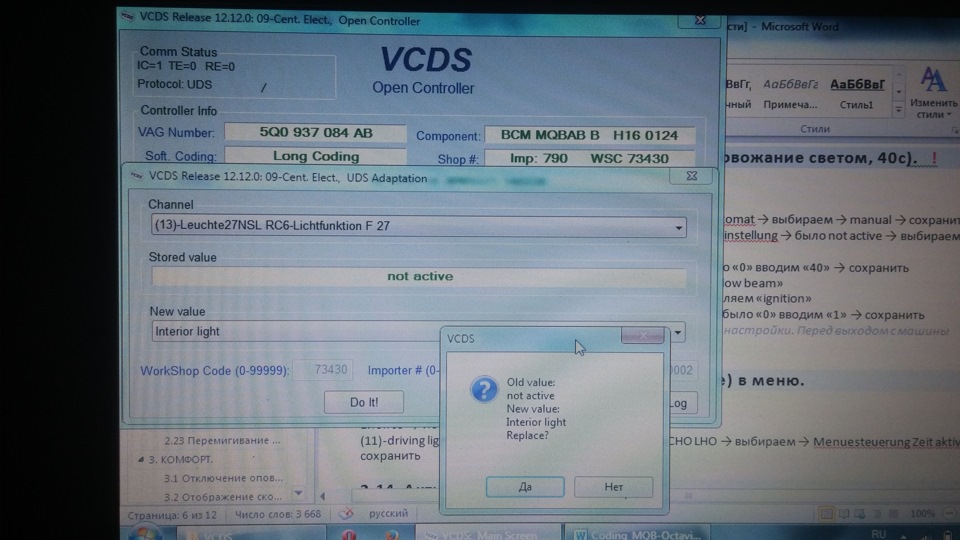Click the Стили group dialog launcher

[x=954, y=130]
